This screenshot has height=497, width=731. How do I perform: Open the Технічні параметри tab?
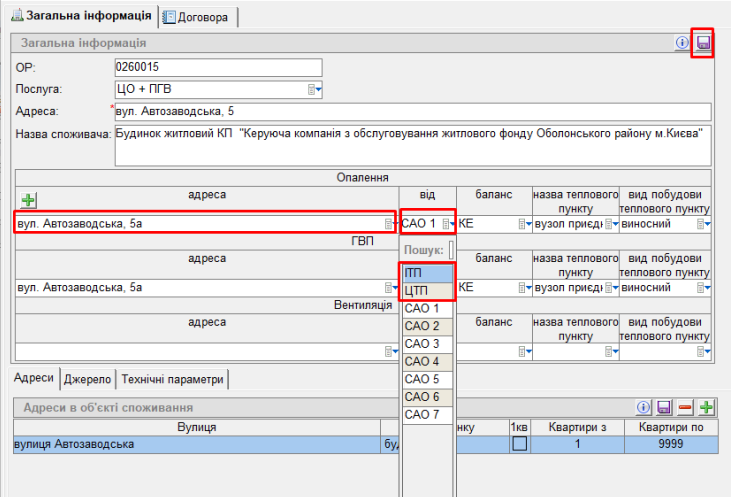click(x=174, y=379)
